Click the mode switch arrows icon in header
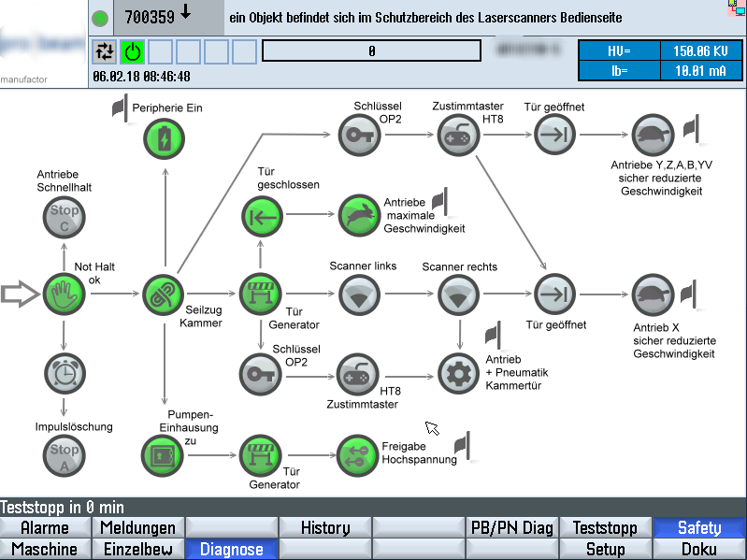747x560 pixels. coord(104,51)
